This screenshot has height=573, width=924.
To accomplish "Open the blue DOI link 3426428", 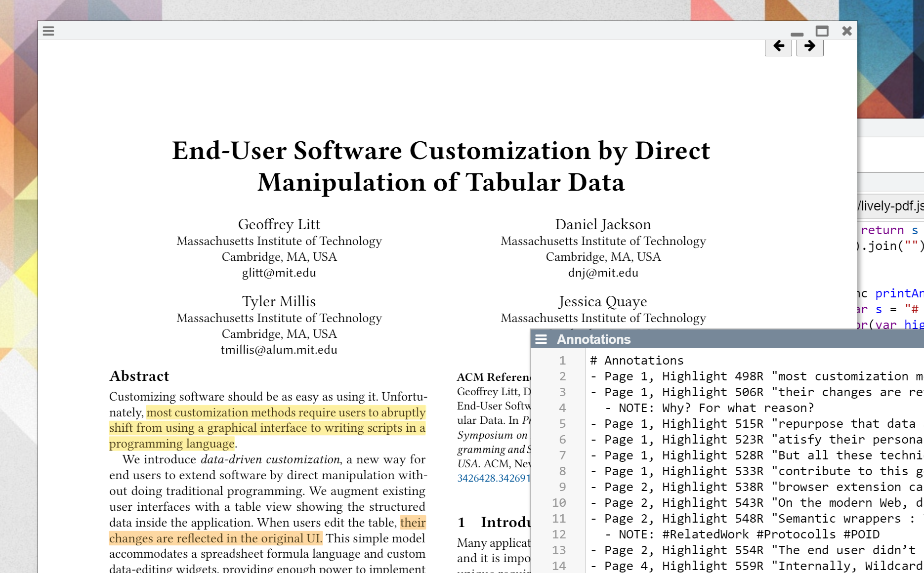I will pyautogui.click(x=493, y=478).
